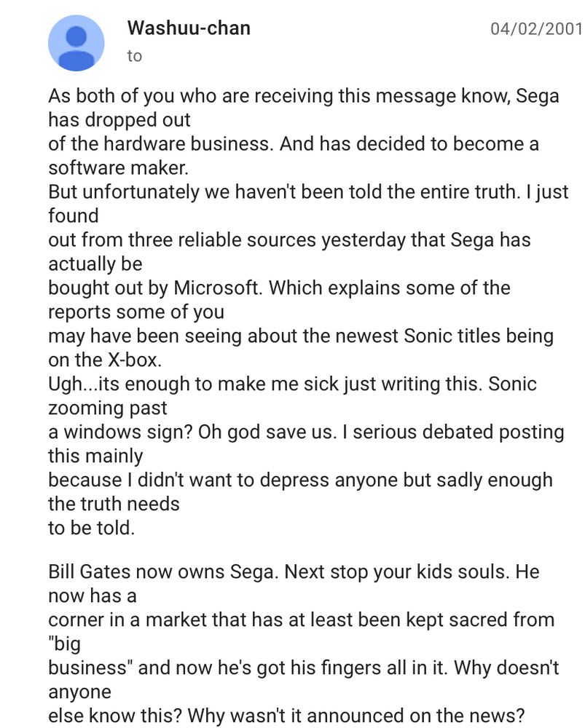Click the line "software maker."
The width and height of the screenshot is (585, 728).
[x=119, y=168]
